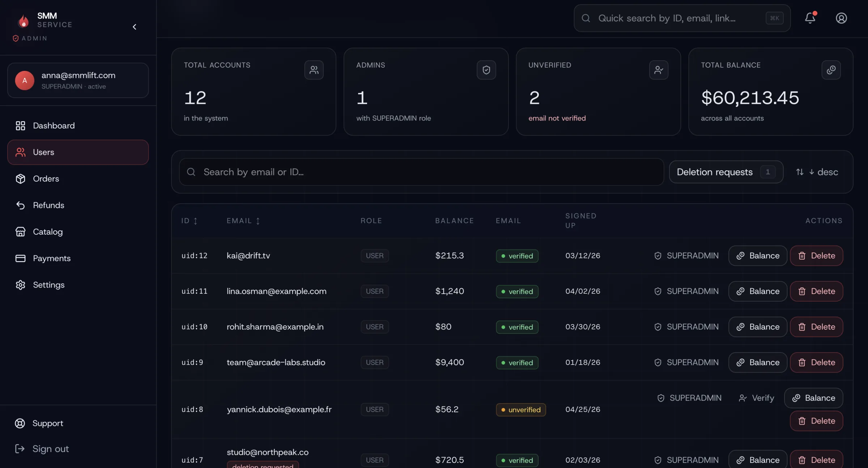This screenshot has height=468, width=868.
Task: Open the Settings gear menu item
Action: (x=48, y=285)
